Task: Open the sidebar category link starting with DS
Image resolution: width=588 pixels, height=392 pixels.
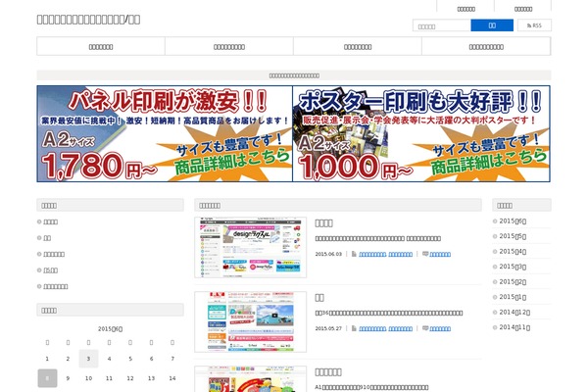Action: (51, 270)
